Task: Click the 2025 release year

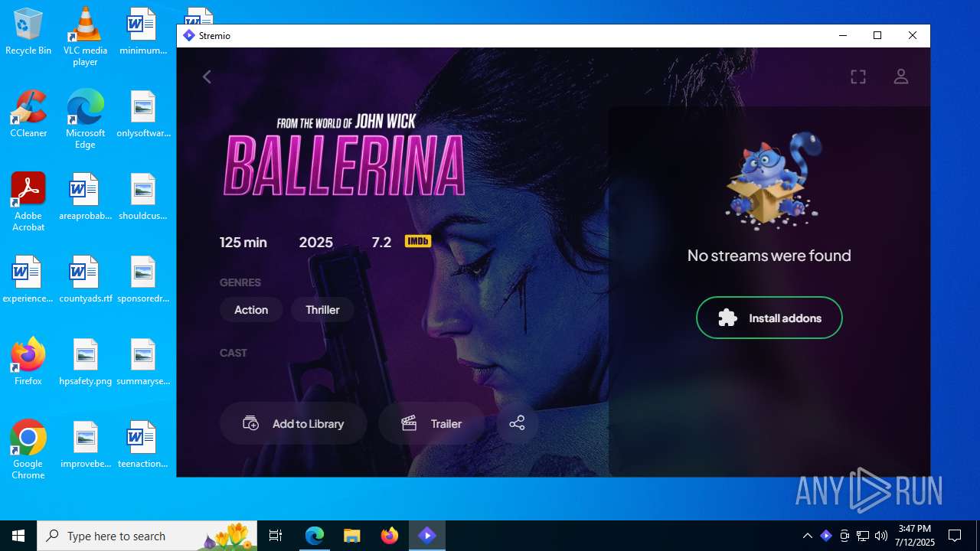Action: 315,242
